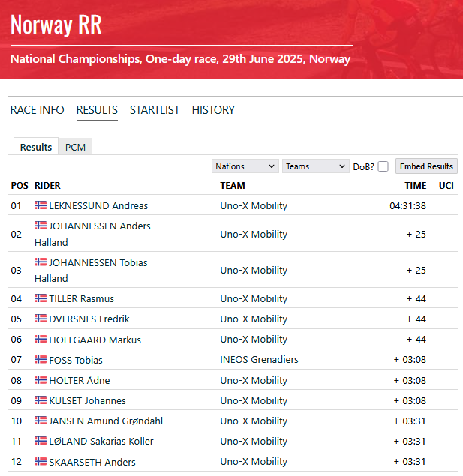Click the flag beside LØLAND Sakarias Koller
The image size is (463, 476).
click(x=41, y=441)
